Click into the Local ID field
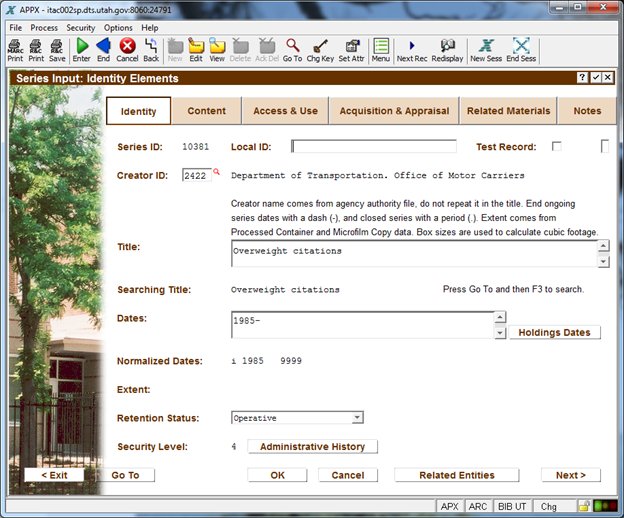The image size is (624, 518). (373, 147)
